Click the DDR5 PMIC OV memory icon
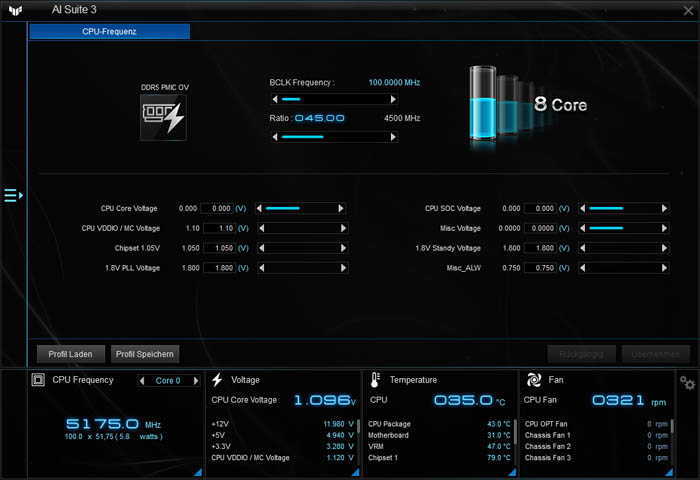Screen dimensions: 700x480 tap(163, 117)
